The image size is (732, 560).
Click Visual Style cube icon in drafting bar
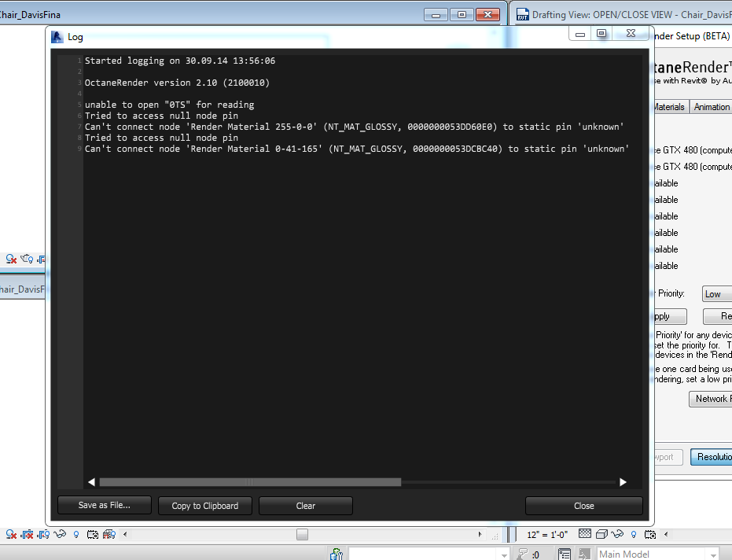pyautogui.click(x=601, y=534)
